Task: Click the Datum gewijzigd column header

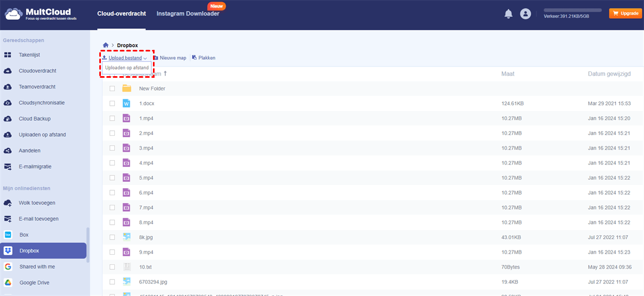Action: pyautogui.click(x=609, y=73)
